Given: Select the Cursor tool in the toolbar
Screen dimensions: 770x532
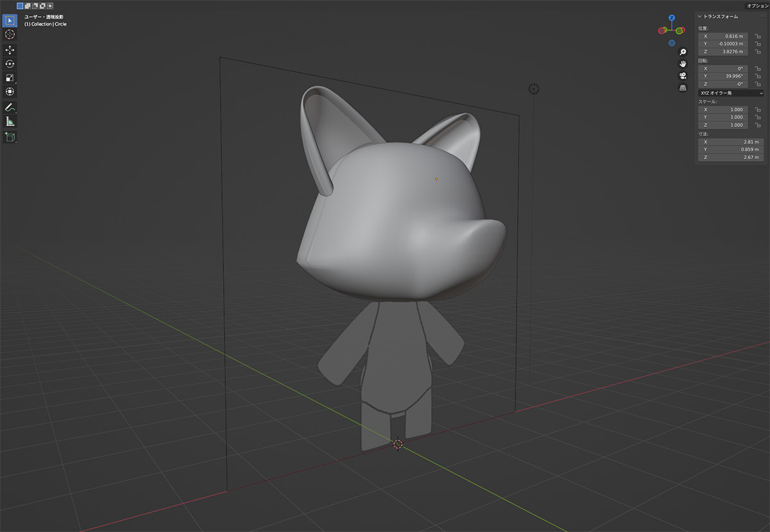Looking at the screenshot, I should tap(10, 34).
